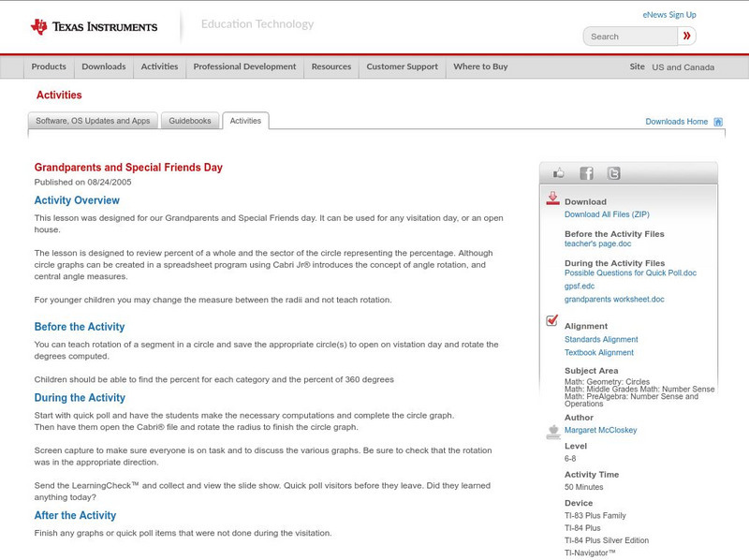
Task: View author Margaret McCloskey's profile
Action: 600,430
